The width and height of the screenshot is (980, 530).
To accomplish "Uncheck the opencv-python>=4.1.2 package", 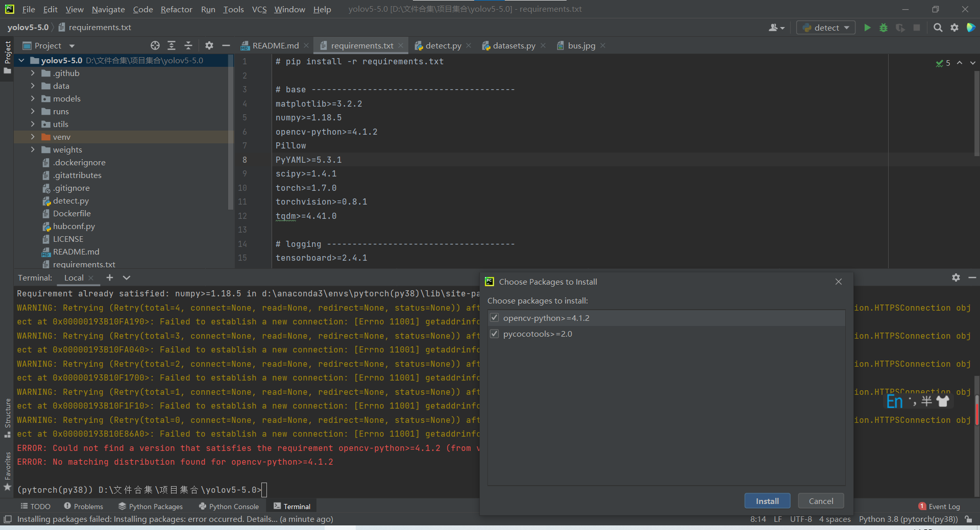I will tap(494, 317).
